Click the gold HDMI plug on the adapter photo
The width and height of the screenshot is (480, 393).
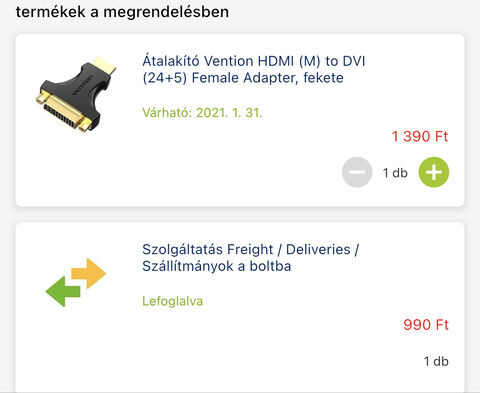[104, 65]
